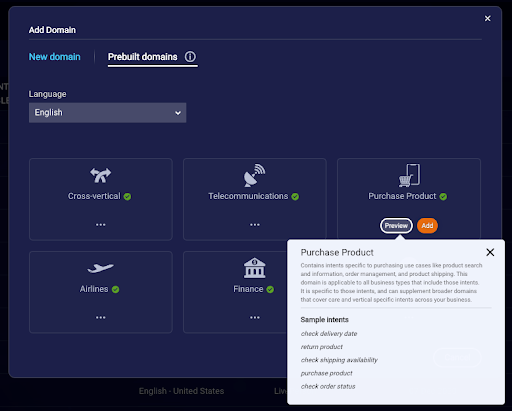Viewport: 512px width, 411px height.
Task: Click green checkmark next to Cross-vertical
Action: point(127,197)
